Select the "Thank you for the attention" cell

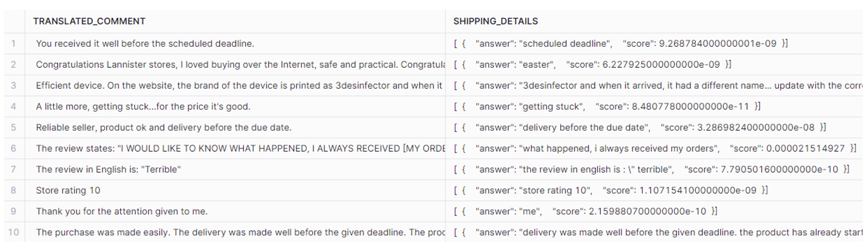(235, 211)
